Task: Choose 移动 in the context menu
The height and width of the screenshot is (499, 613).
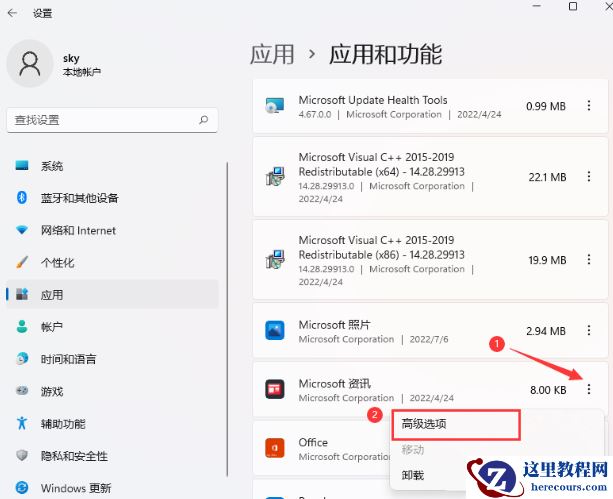Action: (x=412, y=450)
